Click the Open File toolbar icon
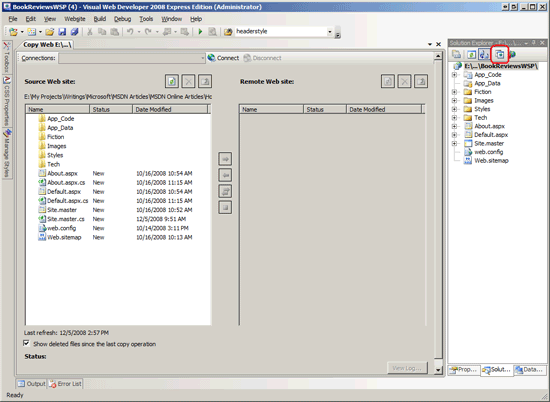550x402 pixels. pyautogui.click(x=49, y=32)
